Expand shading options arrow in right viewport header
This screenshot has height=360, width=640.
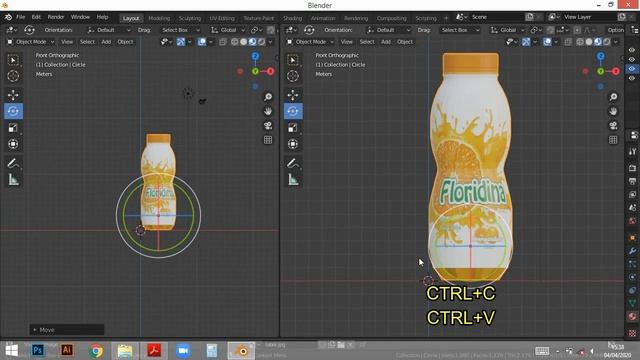(x=616, y=42)
